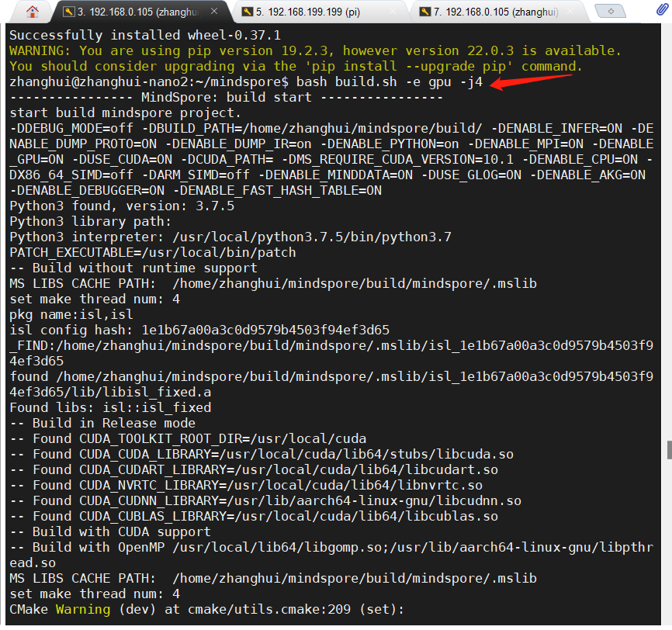
Task: Click the 'PATCH_EXECUTABLE=/usr/local/bin/patch' line
Action: coord(153,252)
